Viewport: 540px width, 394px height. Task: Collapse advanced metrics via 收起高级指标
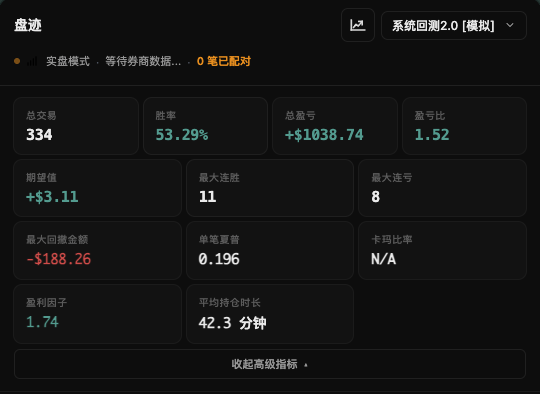coord(270,364)
